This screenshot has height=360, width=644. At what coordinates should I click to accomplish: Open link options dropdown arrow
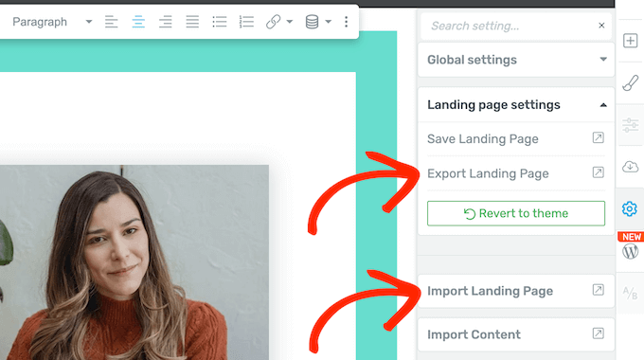click(290, 22)
